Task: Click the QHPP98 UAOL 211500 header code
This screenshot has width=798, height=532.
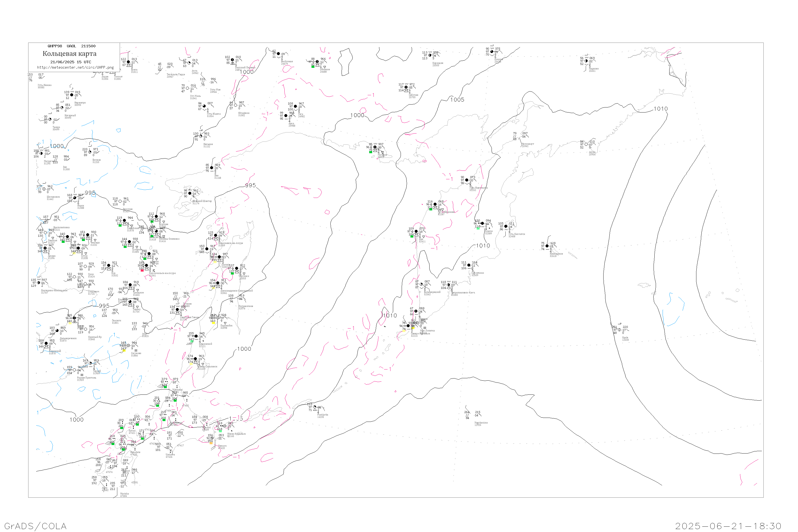Action: pyautogui.click(x=71, y=46)
